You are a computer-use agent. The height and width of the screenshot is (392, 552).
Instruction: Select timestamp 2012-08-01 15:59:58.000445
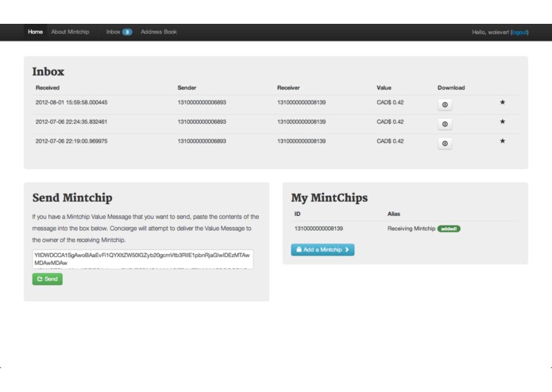[x=71, y=102]
